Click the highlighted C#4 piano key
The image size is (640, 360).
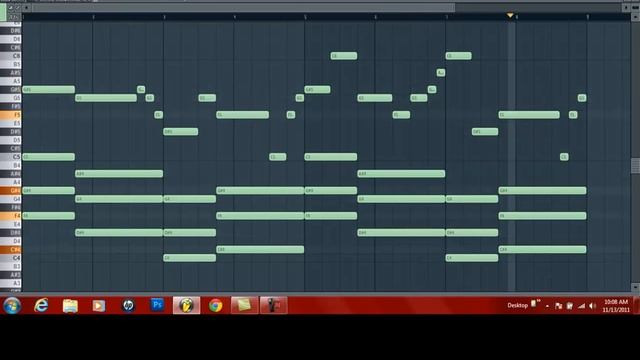(x=11, y=249)
